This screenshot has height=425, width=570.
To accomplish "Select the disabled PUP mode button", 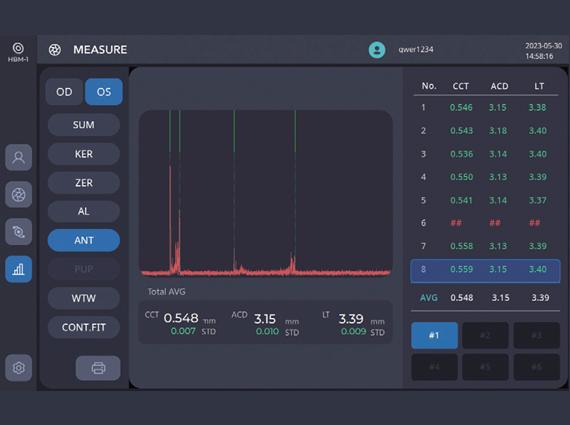I will pos(84,269).
